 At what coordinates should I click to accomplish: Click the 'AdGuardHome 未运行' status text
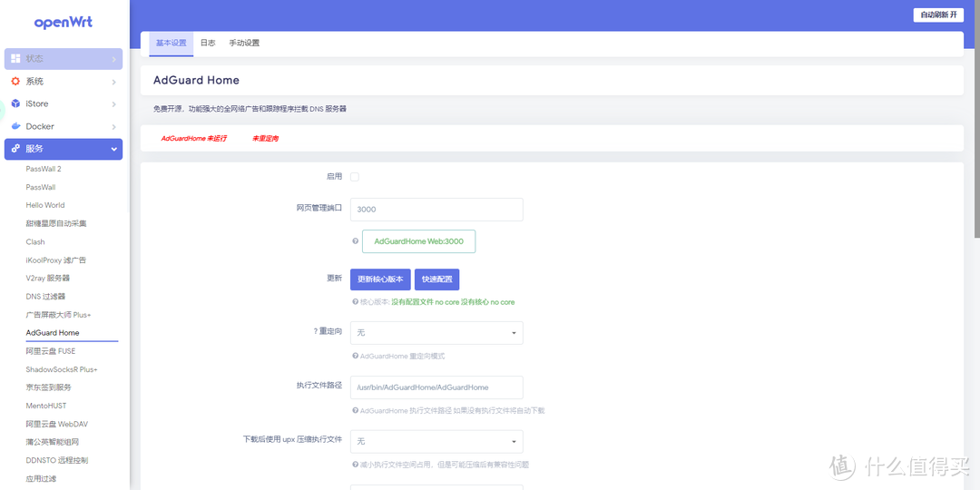point(194,138)
